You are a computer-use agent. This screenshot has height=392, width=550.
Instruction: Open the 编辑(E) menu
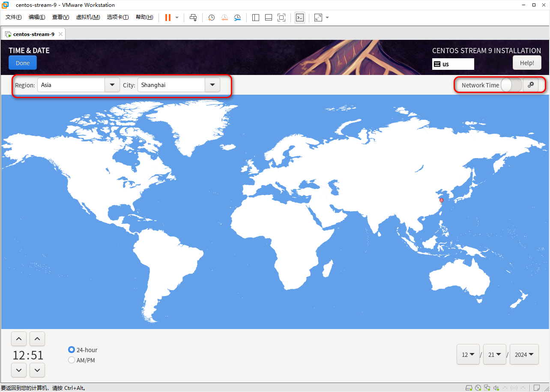click(x=37, y=17)
